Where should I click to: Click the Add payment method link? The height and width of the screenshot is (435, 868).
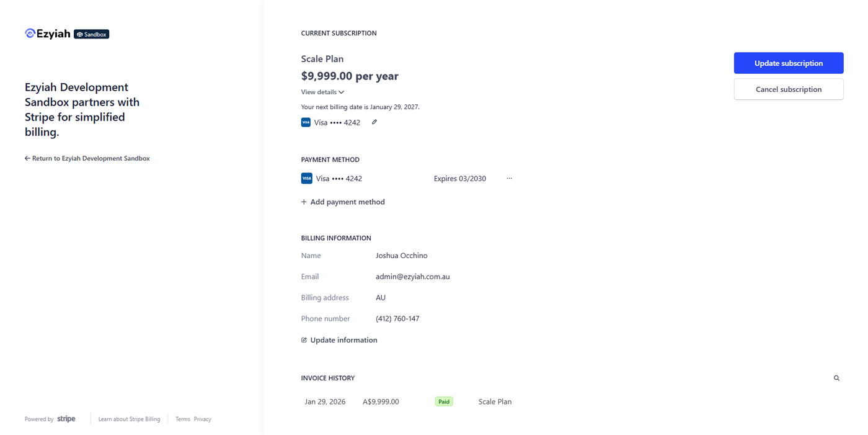pos(347,202)
